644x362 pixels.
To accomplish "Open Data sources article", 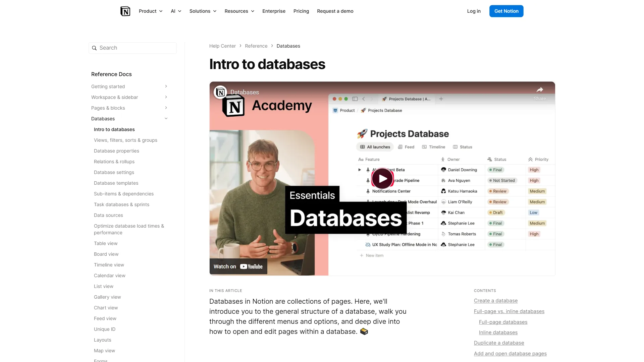I will click(108, 215).
